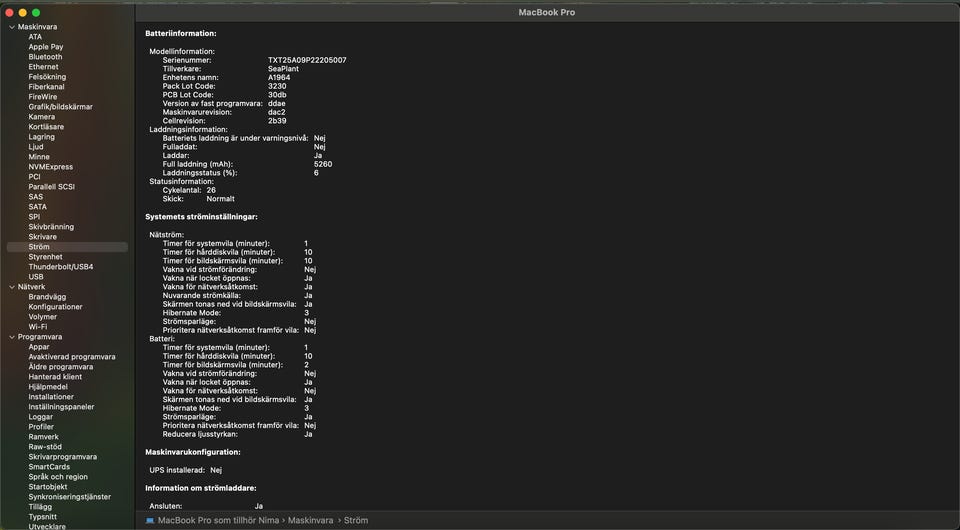
Task: Click the green full-screen window button
Action: (x=36, y=12)
